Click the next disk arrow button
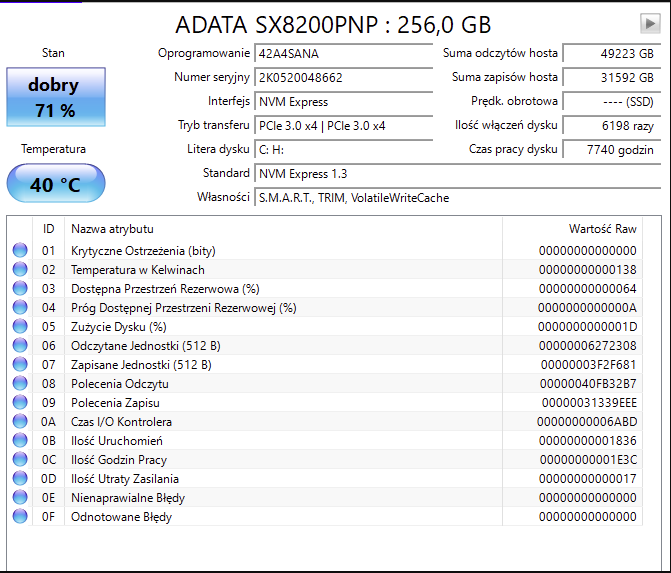This screenshot has width=671, height=573. (650, 23)
